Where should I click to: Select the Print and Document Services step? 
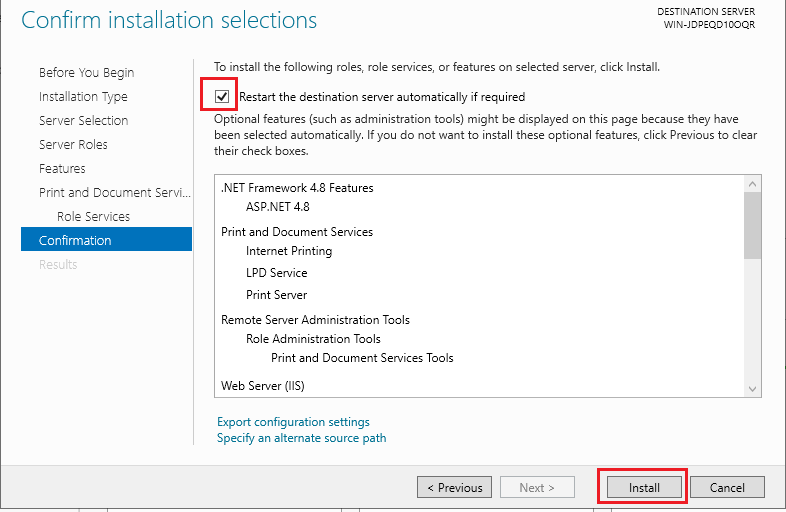tap(115, 193)
